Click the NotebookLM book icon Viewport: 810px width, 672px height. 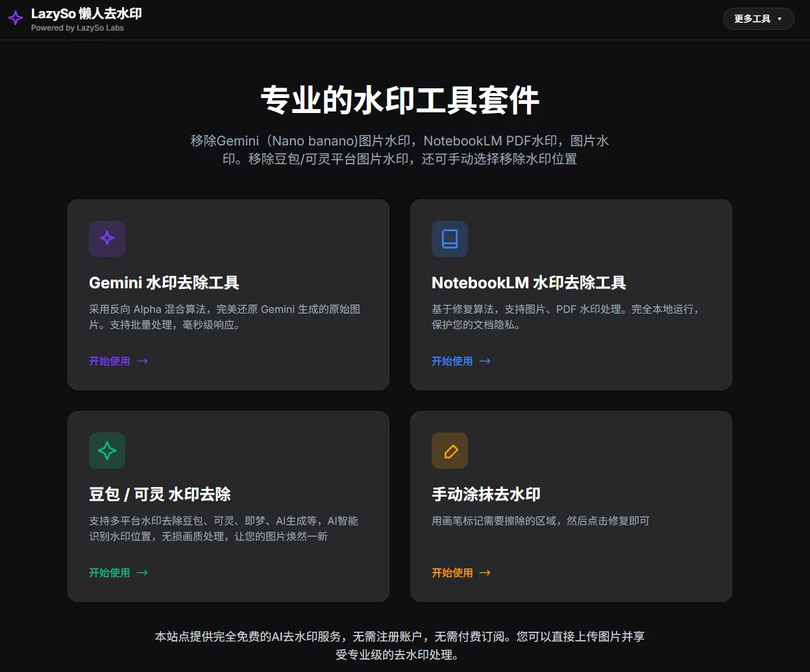tap(450, 239)
